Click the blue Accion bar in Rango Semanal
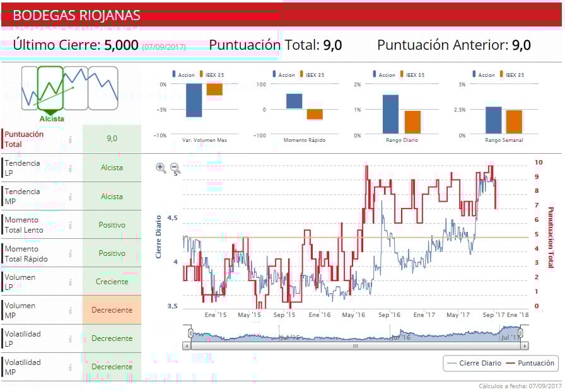The height and width of the screenshot is (392, 565). [x=494, y=120]
